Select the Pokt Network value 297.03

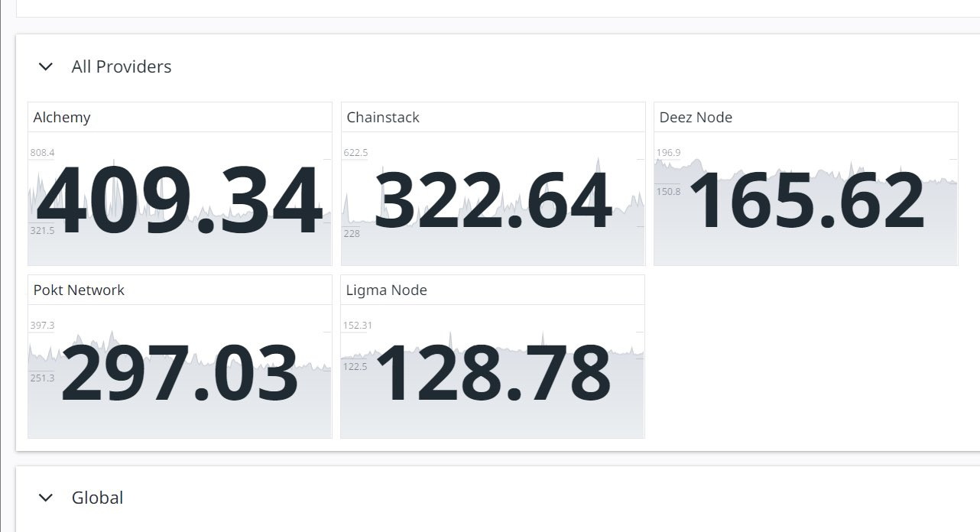tap(180, 373)
